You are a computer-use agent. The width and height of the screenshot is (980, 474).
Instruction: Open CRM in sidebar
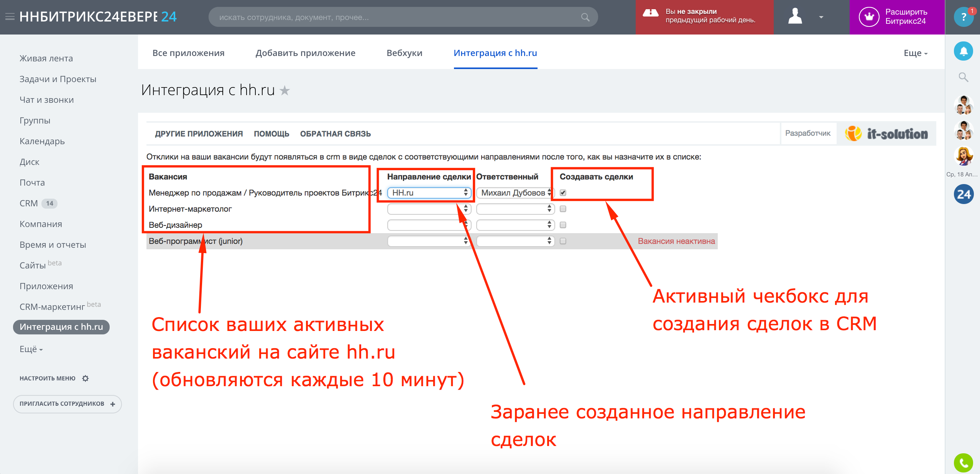[x=29, y=203]
